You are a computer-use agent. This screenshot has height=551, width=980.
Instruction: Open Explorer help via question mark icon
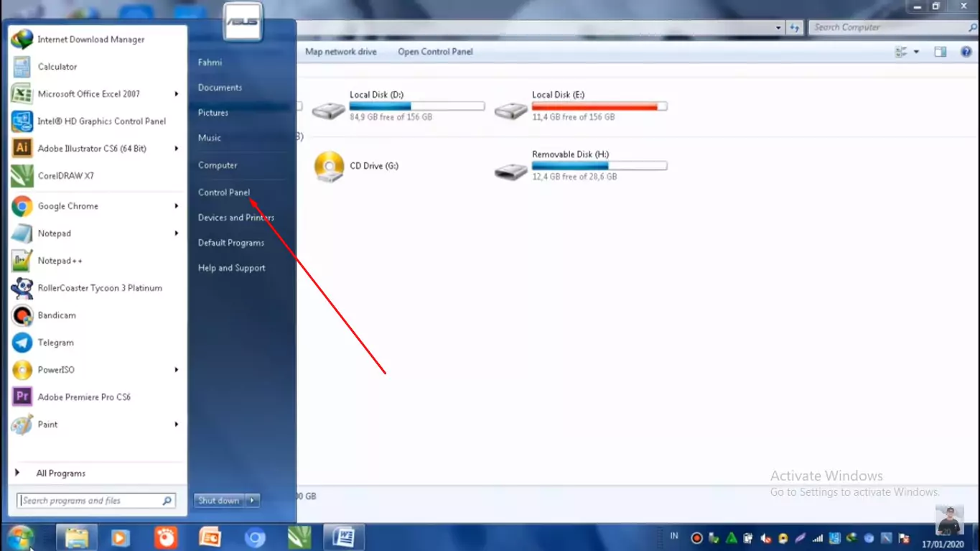click(x=966, y=52)
